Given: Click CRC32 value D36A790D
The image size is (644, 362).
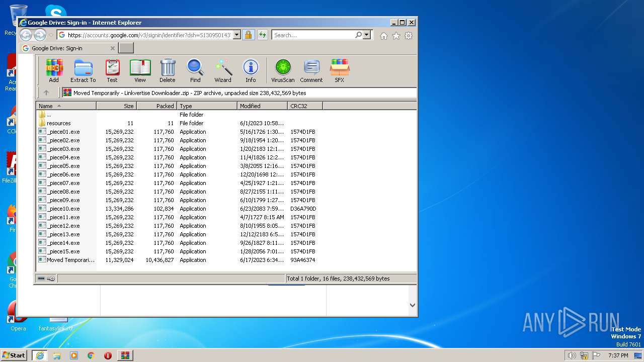Looking at the screenshot, I should tap(303, 209).
